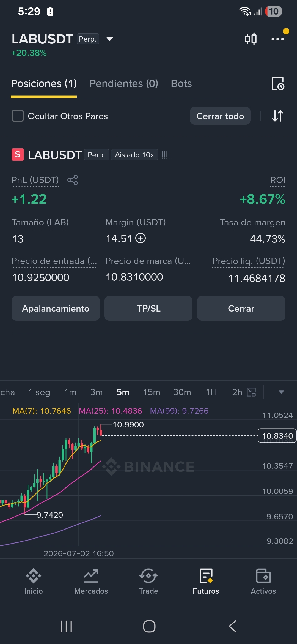Expand chart to fullscreen with the expand icon
The height and width of the screenshot is (644, 297).
tap(251, 392)
